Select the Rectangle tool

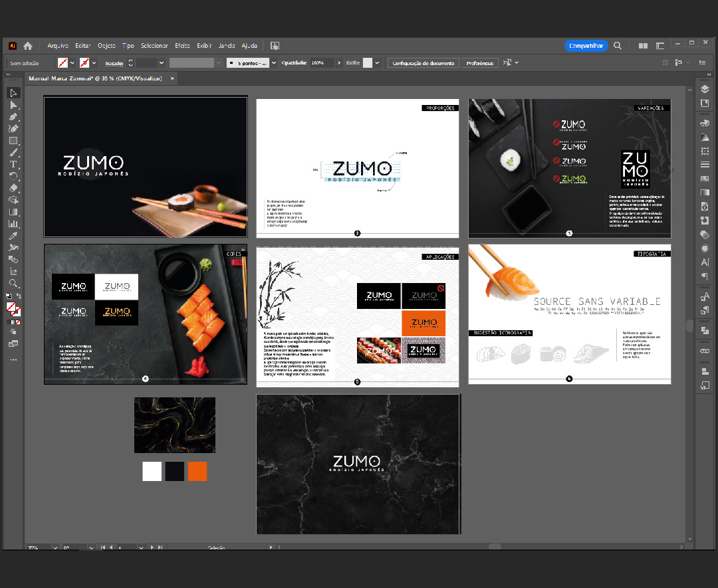click(x=13, y=141)
